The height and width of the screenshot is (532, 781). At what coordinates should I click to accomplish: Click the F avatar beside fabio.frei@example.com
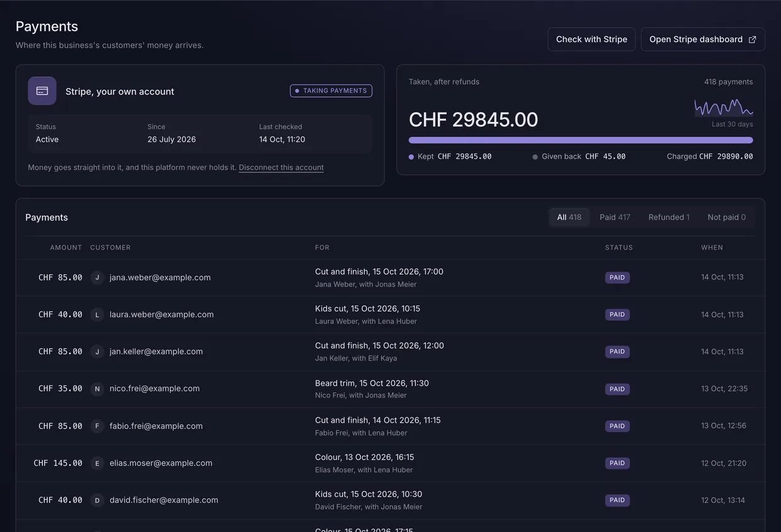point(97,426)
